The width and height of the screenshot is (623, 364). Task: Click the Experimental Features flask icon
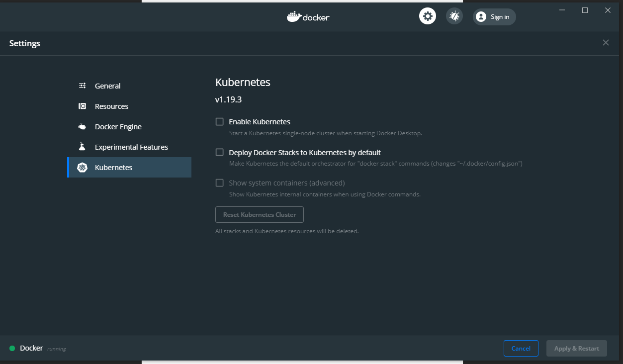tap(83, 147)
